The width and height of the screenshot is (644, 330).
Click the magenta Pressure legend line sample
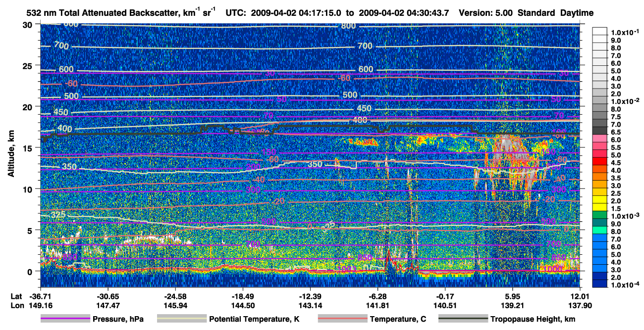click(x=65, y=319)
